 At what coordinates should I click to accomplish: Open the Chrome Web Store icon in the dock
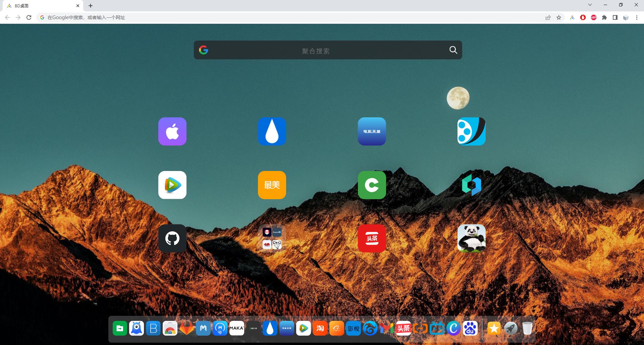click(x=170, y=329)
